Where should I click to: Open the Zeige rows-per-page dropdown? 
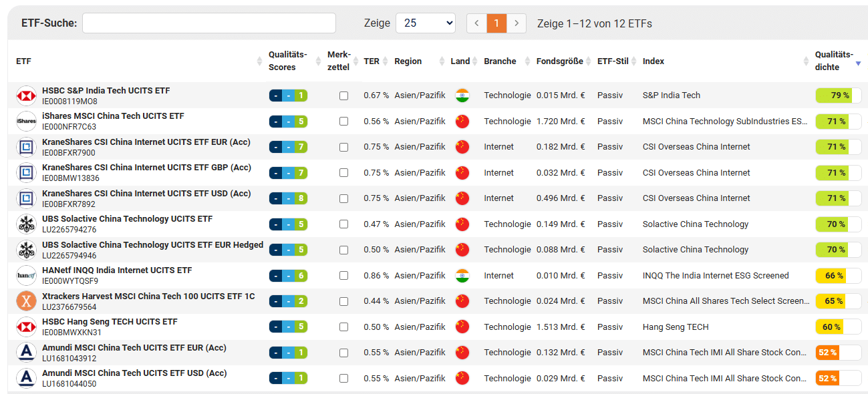point(425,23)
